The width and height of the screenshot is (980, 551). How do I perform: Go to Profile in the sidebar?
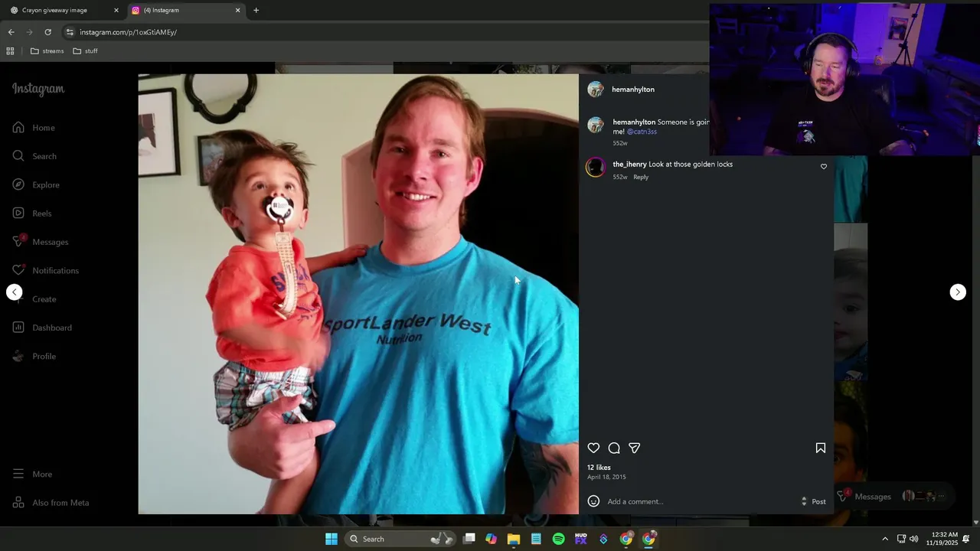point(34,357)
